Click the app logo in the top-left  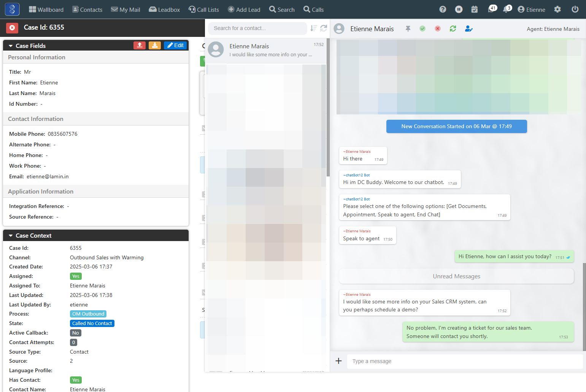12,9
